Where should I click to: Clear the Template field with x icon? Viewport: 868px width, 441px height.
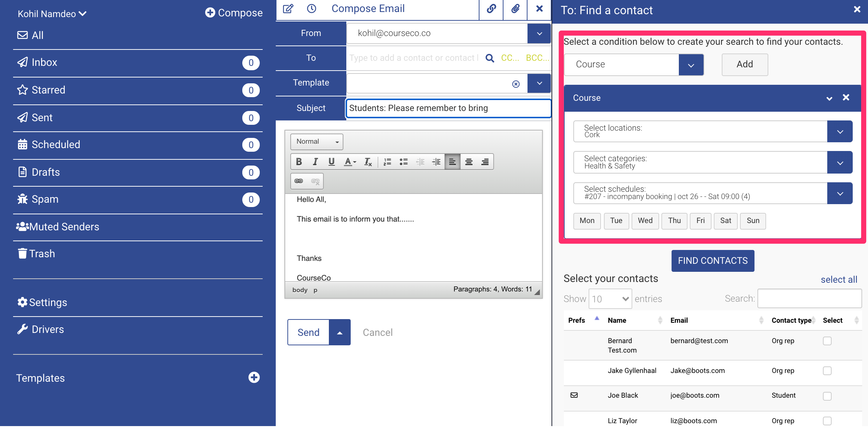(515, 84)
